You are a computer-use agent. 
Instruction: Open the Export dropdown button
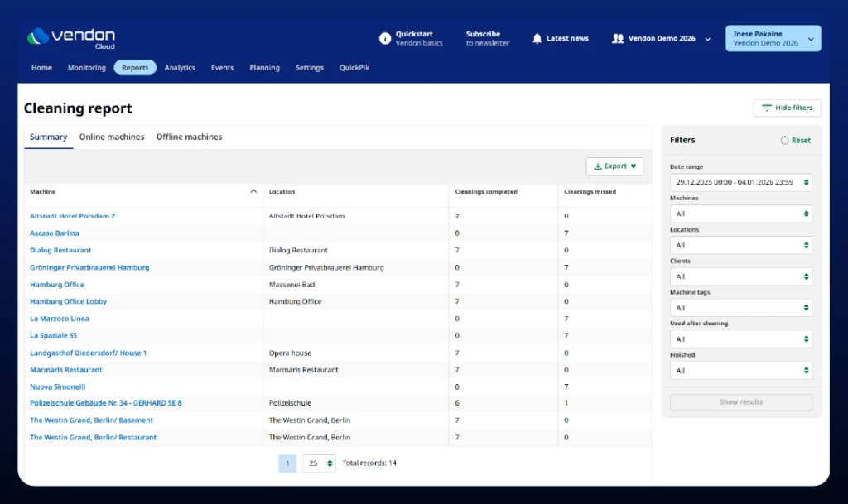tap(614, 166)
